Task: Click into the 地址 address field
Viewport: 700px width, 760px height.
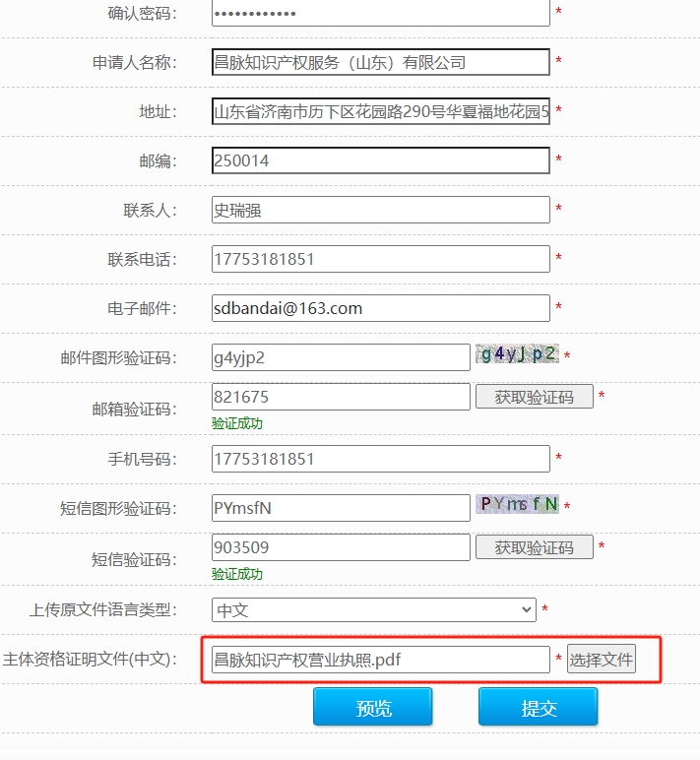Action: [x=380, y=111]
